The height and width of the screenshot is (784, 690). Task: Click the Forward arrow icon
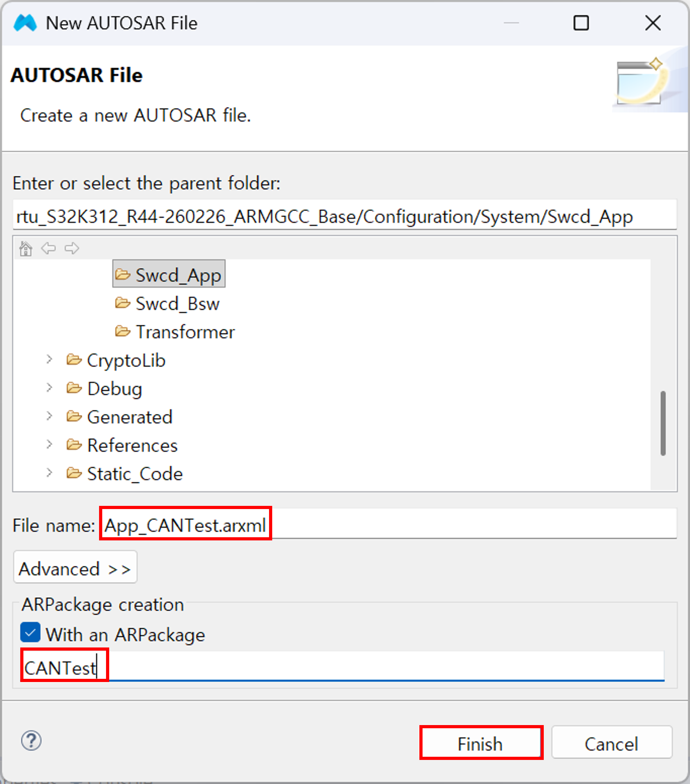coord(72,249)
